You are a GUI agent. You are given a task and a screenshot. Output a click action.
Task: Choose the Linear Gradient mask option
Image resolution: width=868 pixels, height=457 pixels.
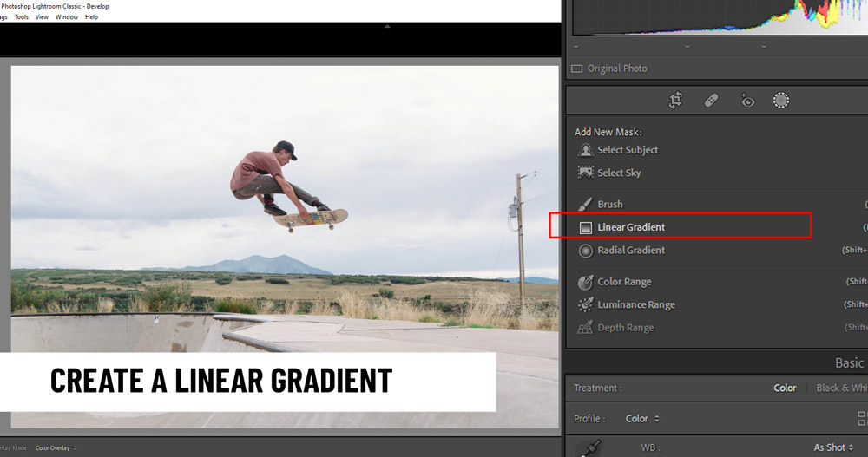[631, 227]
